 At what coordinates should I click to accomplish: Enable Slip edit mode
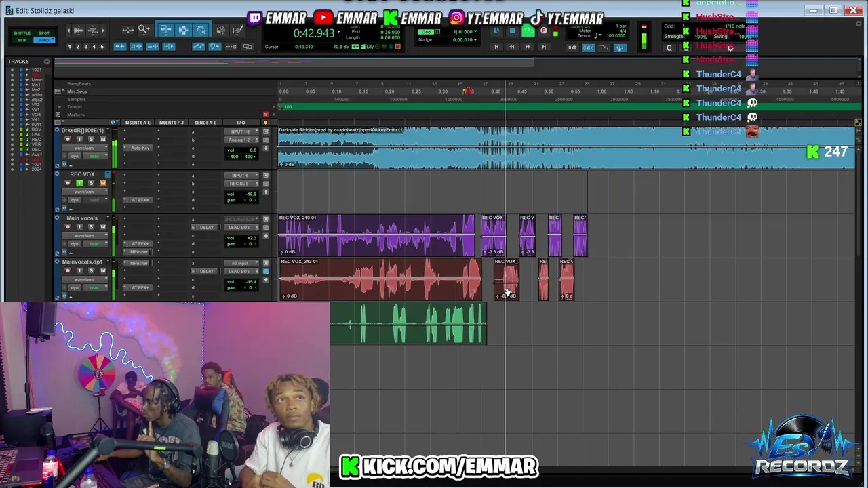(x=22, y=40)
